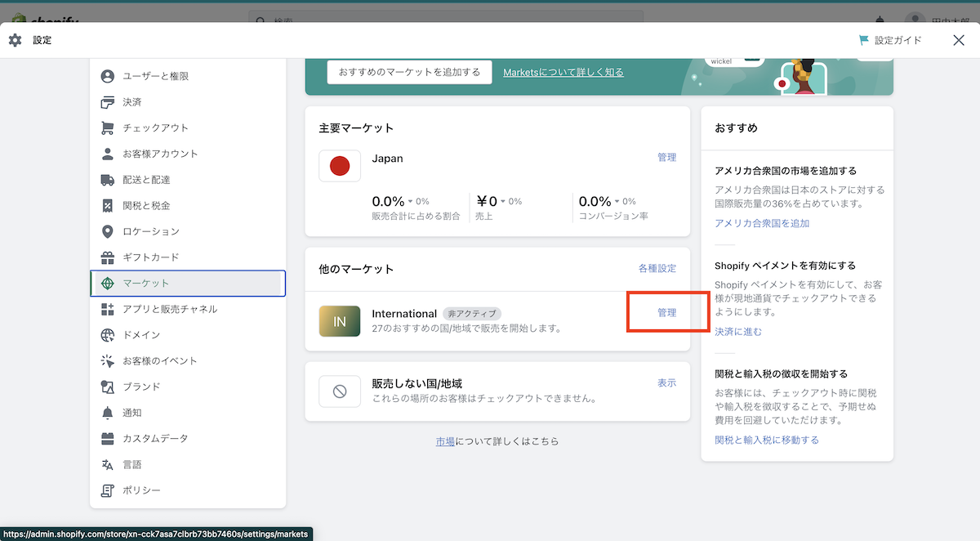Click the 通知 bell icon
This screenshot has height=541, width=980.
point(107,413)
